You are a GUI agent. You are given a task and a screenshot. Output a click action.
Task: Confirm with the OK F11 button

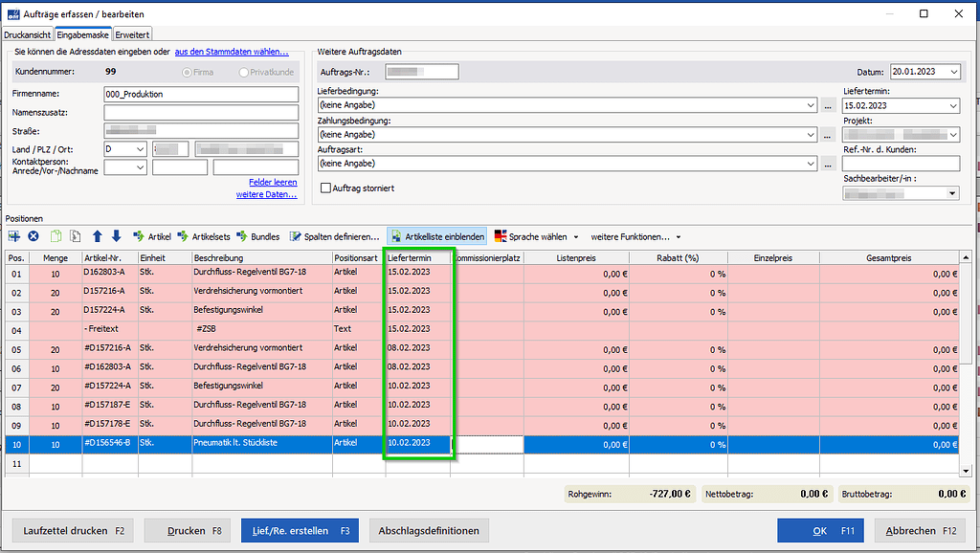tap(820, 530)
